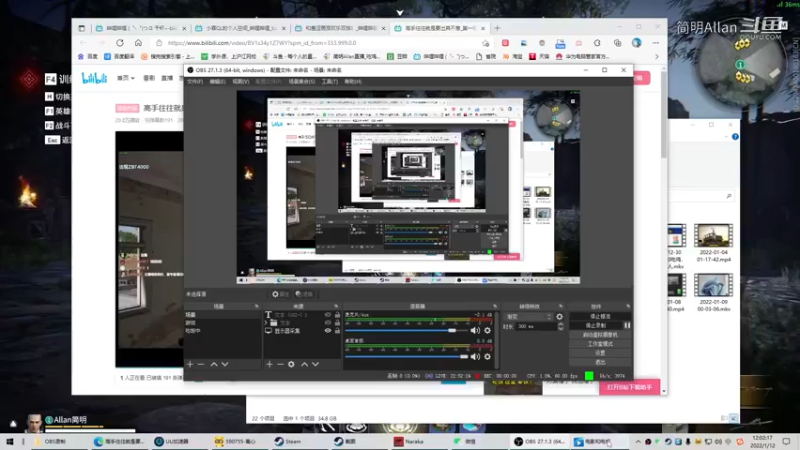Move the selected scene up
Image resolution: width=800 pixels, height=450 pixels.
click(214, 364)
